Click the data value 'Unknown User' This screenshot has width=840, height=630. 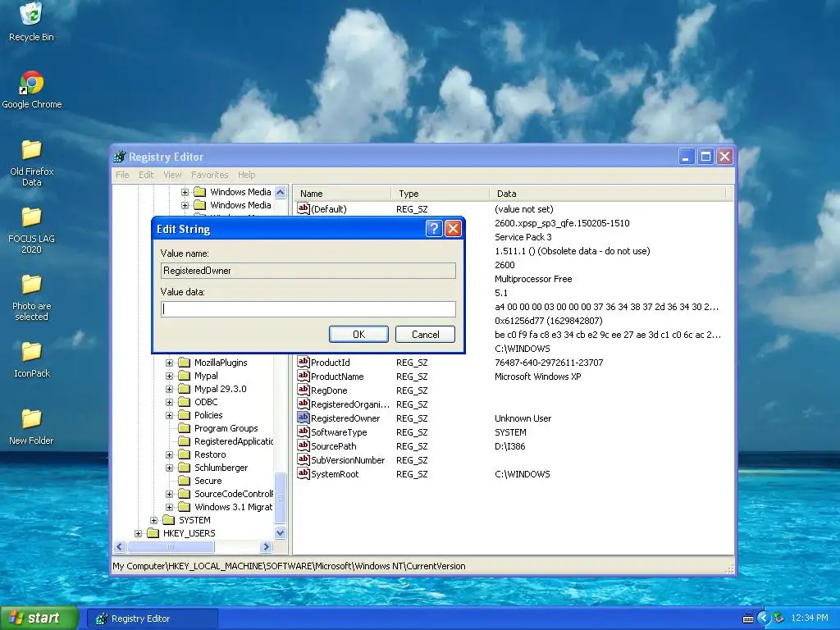point(523,418)
